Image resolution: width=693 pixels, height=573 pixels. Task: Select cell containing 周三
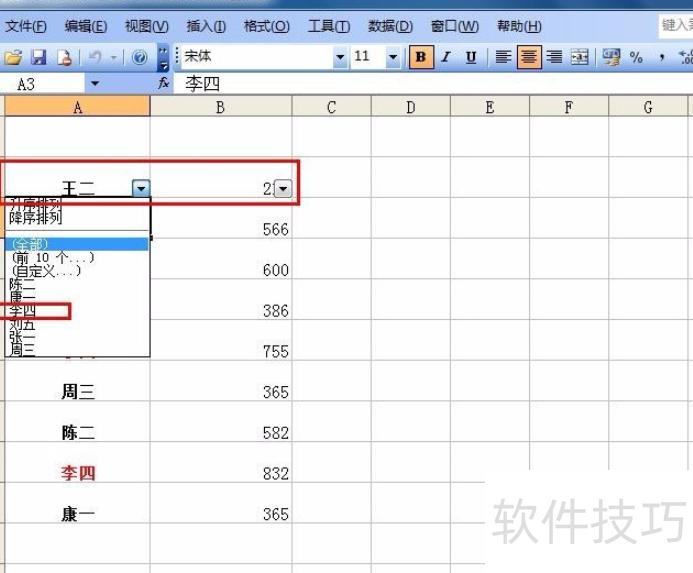tap(77, 381)
